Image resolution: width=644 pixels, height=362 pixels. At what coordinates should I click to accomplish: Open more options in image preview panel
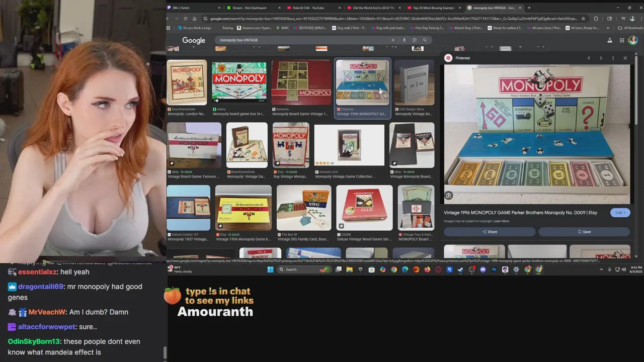(613, 58)
